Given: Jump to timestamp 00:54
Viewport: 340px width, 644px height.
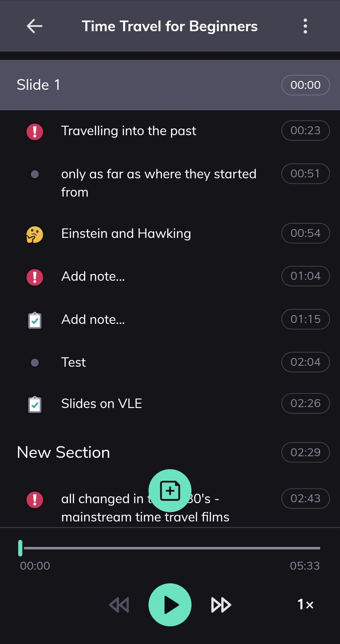Looking at the screenshot, I should pos(305,233).
